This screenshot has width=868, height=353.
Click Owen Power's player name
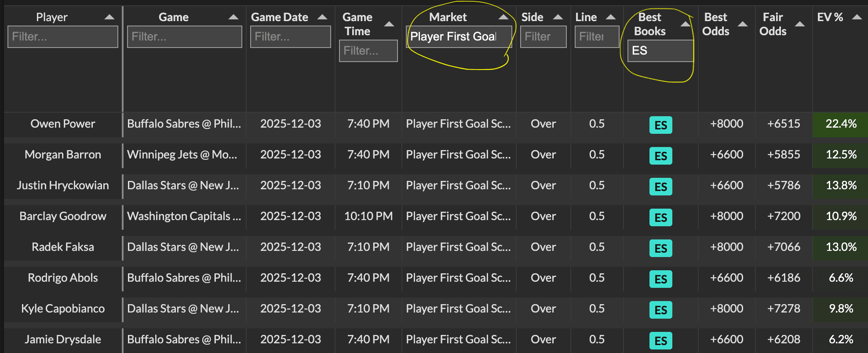[62, 124]
